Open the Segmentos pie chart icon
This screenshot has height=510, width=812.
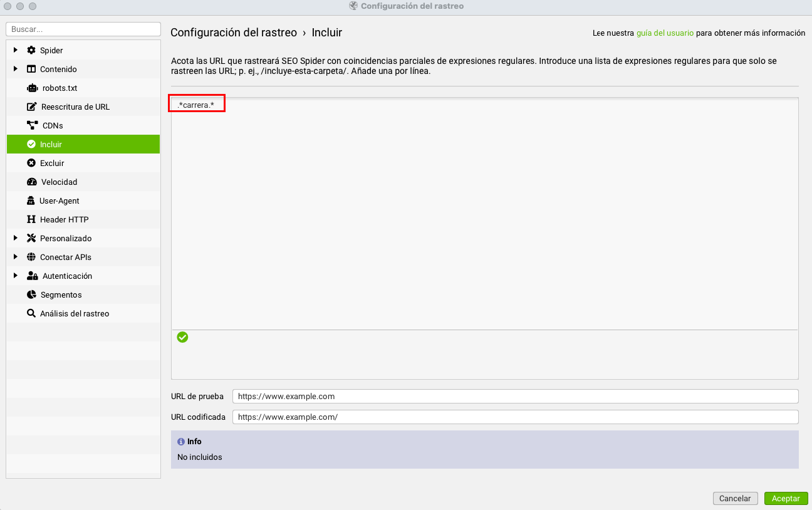[x=31, y=294]
